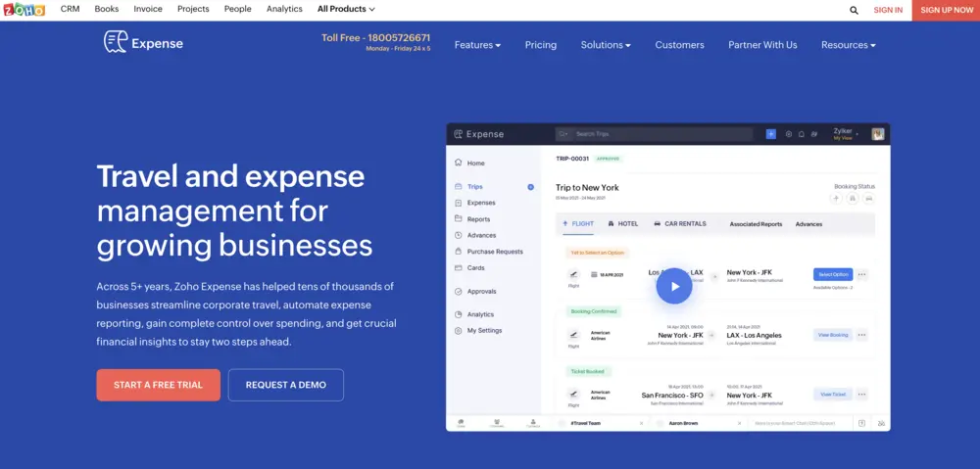Click the Analytics pie chart icon
Image resolution: width=980 pixels, height=469 pixels.
tap(458, 314)
